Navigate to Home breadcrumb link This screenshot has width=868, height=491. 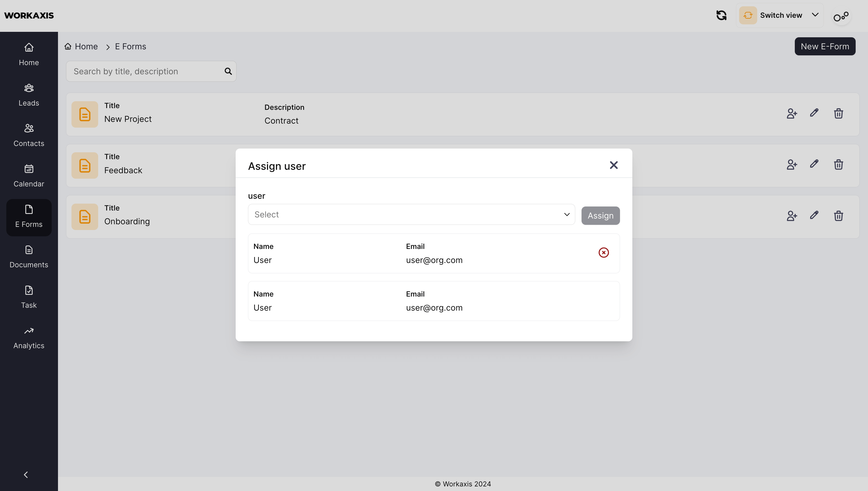pos(86,46)
